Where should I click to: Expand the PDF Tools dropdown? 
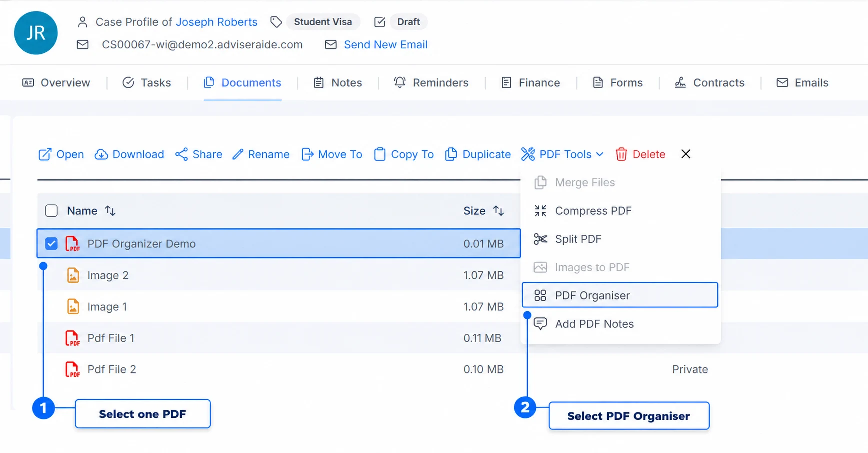562,154
